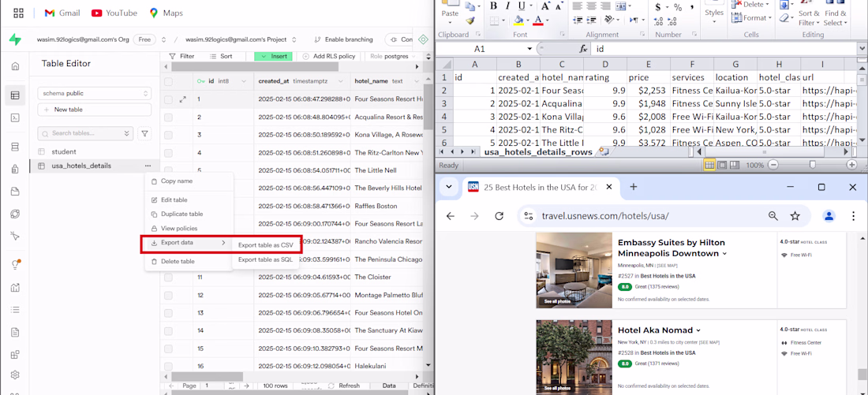Click Excel zoom in plus button
868x395 pixels.
(x=851, y=165)
